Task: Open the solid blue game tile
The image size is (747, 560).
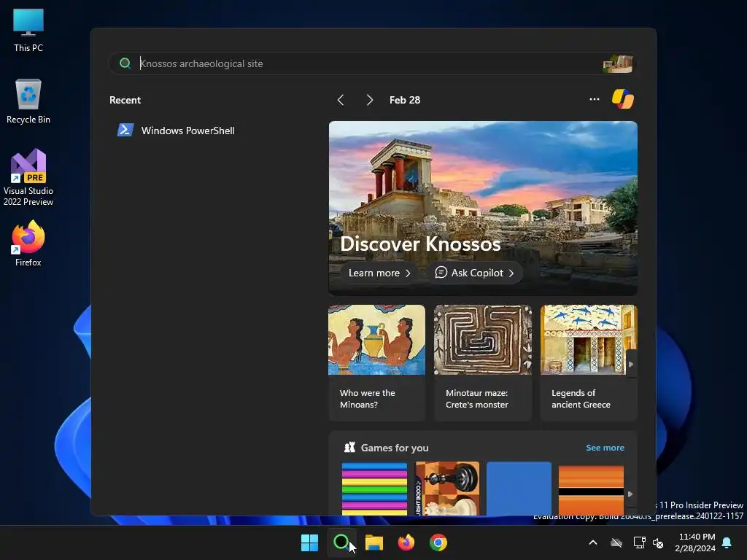Action: coord(519,489)
